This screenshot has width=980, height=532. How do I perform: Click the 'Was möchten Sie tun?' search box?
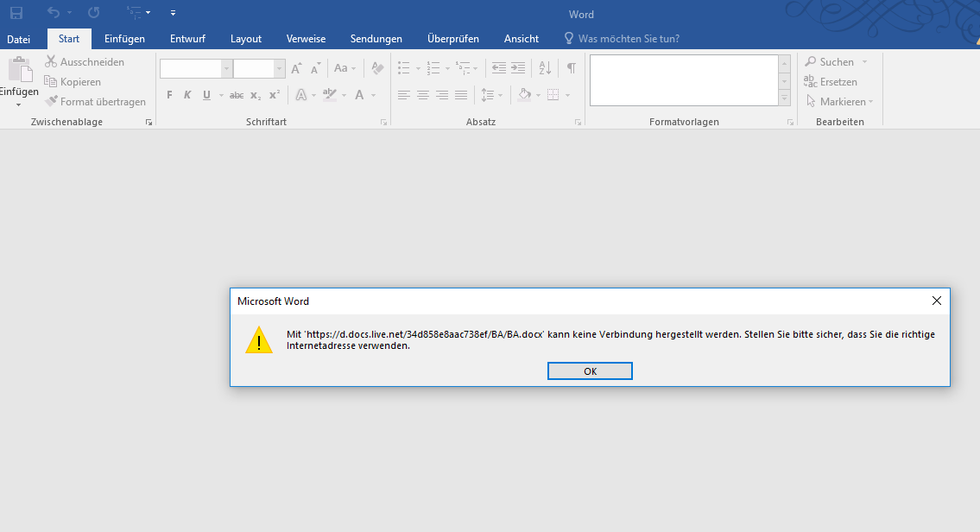pyautogui.click(x=622, y=39)
